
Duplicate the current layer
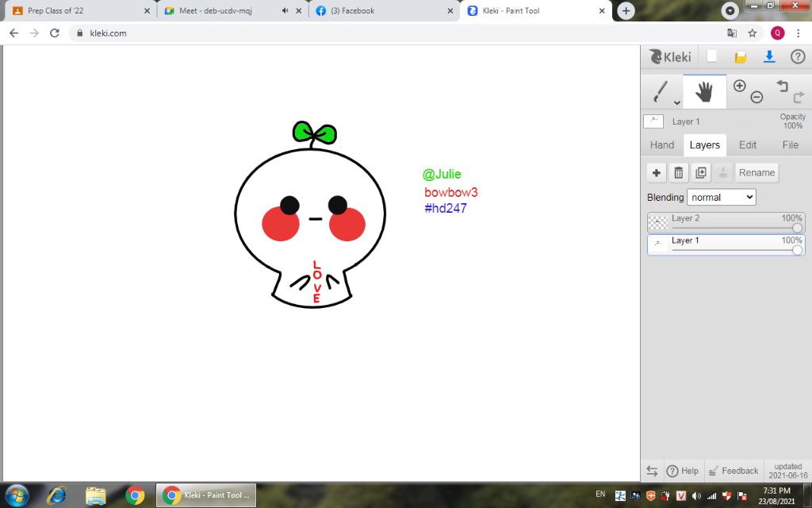coord(701,172)
